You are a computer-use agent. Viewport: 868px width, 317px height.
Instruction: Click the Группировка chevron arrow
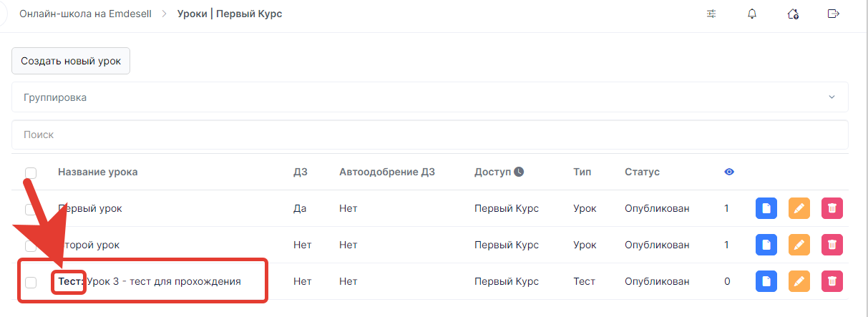pyautogui.click(x=832, y=97)
